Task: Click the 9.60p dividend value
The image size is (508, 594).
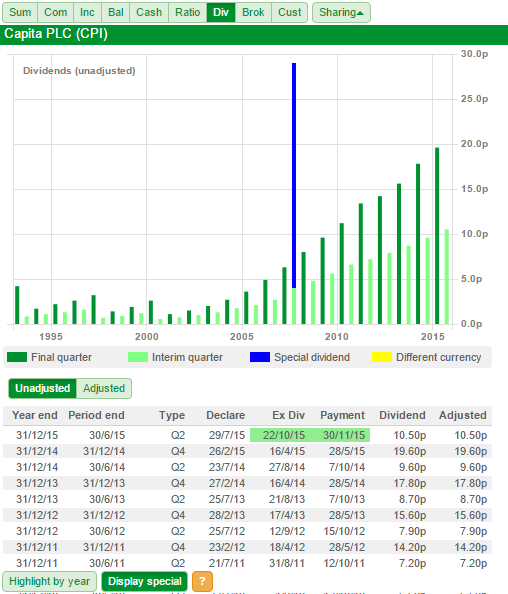Action: pyautogui.click(x=413, y=467)
